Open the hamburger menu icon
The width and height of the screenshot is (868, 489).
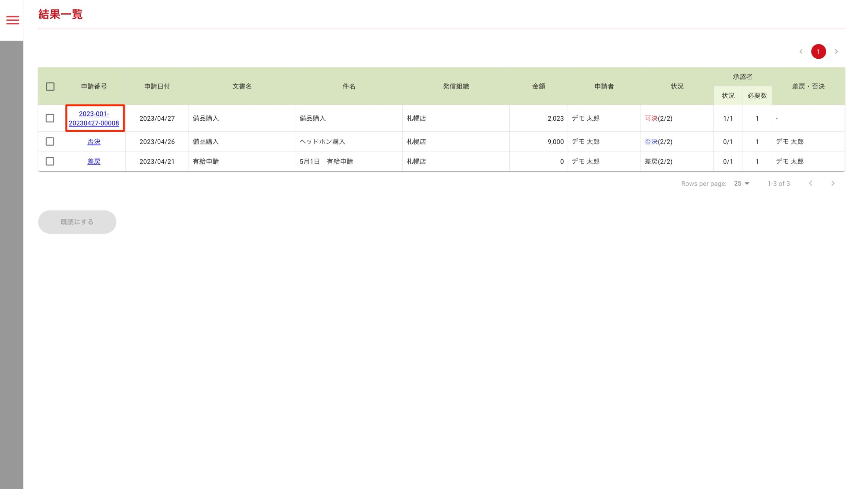click(x=13, y=20)
